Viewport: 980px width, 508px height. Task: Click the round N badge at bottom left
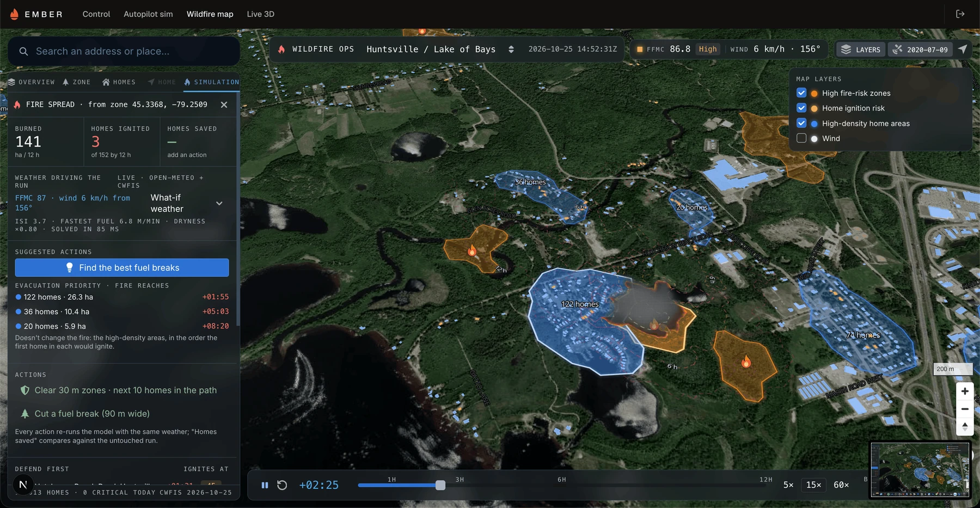[23, 484]
